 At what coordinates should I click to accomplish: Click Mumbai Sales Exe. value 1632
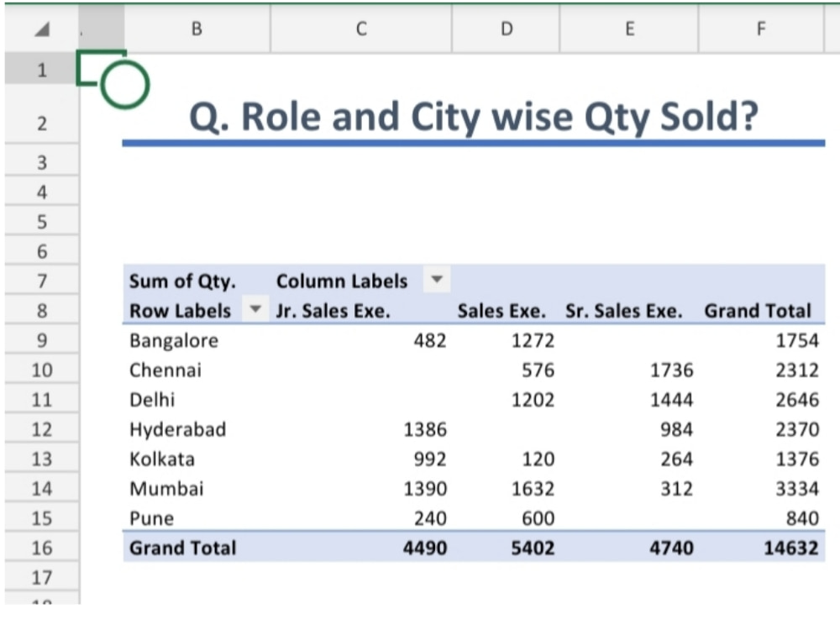coord(533,489)
